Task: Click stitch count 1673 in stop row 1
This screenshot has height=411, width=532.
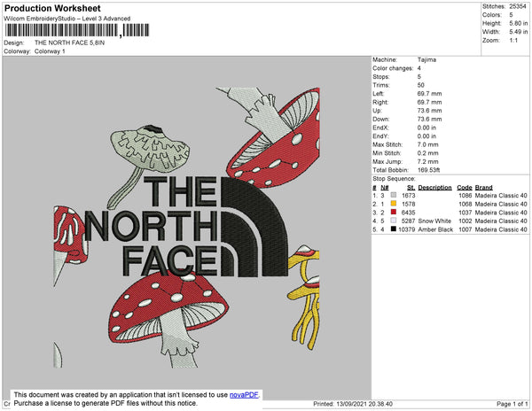Action: 409,196
